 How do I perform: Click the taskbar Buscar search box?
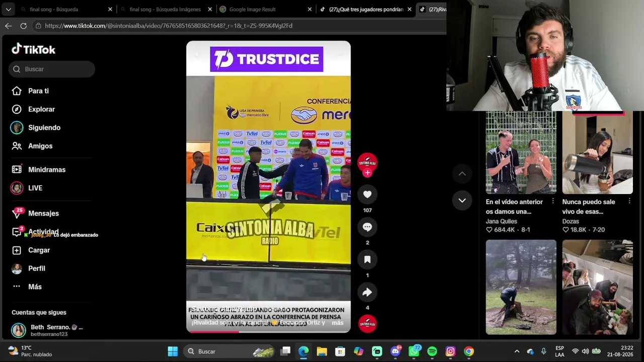click(228, 351)
